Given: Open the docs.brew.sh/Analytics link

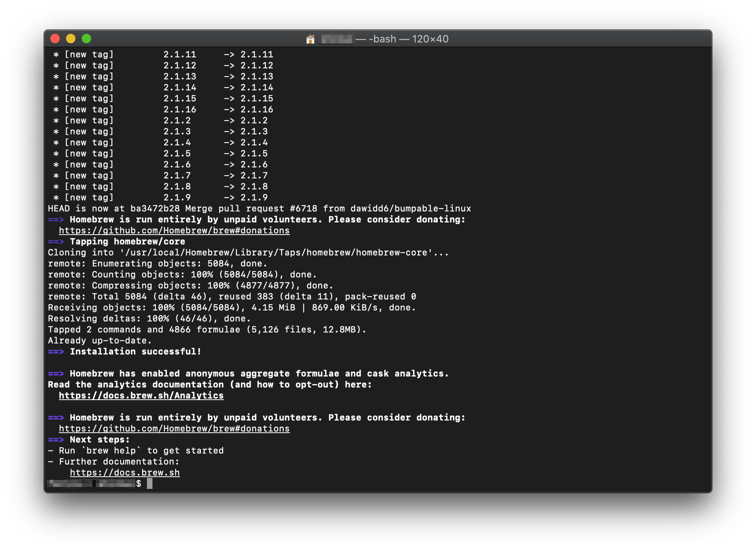Looking at the screenshot, I should pos(141,395).
